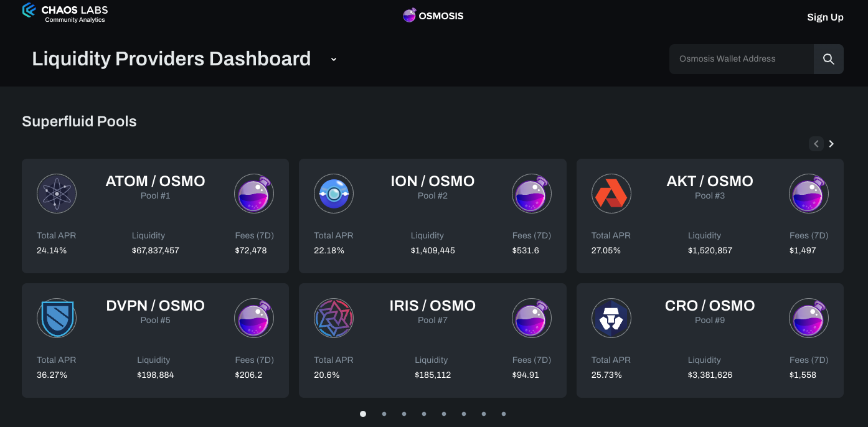
Task: Click the $1,497 fees value
Action: [x=803, y=250]
